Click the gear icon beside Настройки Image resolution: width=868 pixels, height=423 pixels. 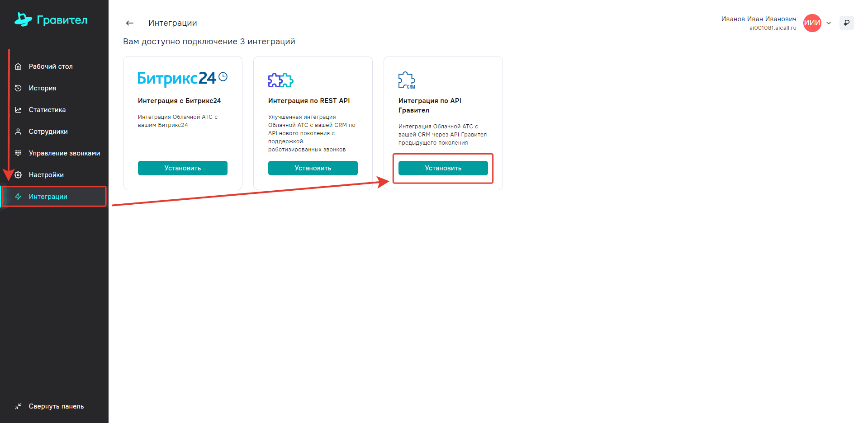click(18, 175)
